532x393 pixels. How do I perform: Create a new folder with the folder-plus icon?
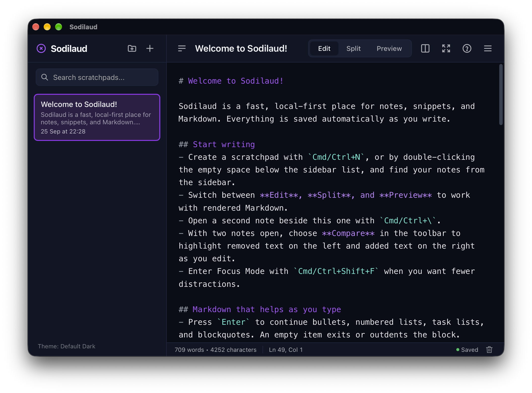click(132, 48)
